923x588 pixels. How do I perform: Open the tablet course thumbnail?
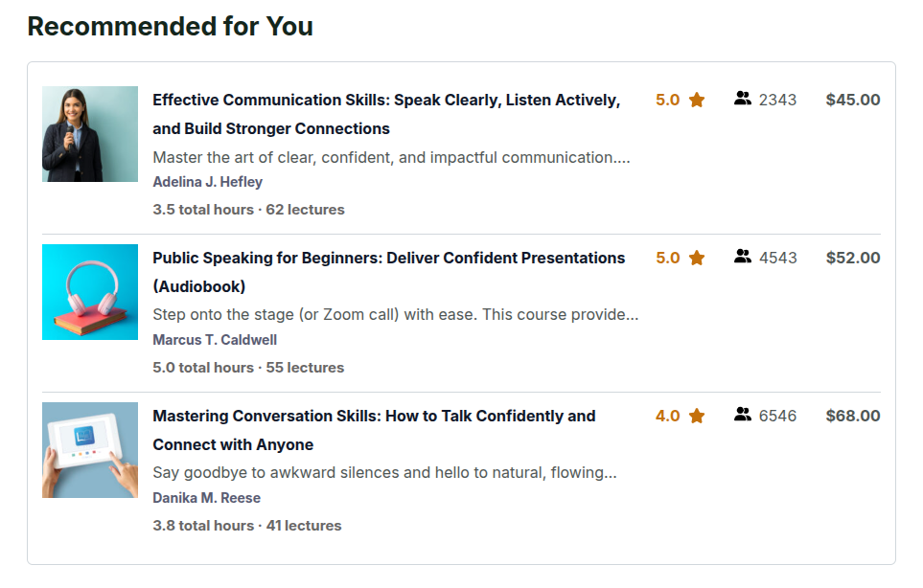tap(90, 450)
